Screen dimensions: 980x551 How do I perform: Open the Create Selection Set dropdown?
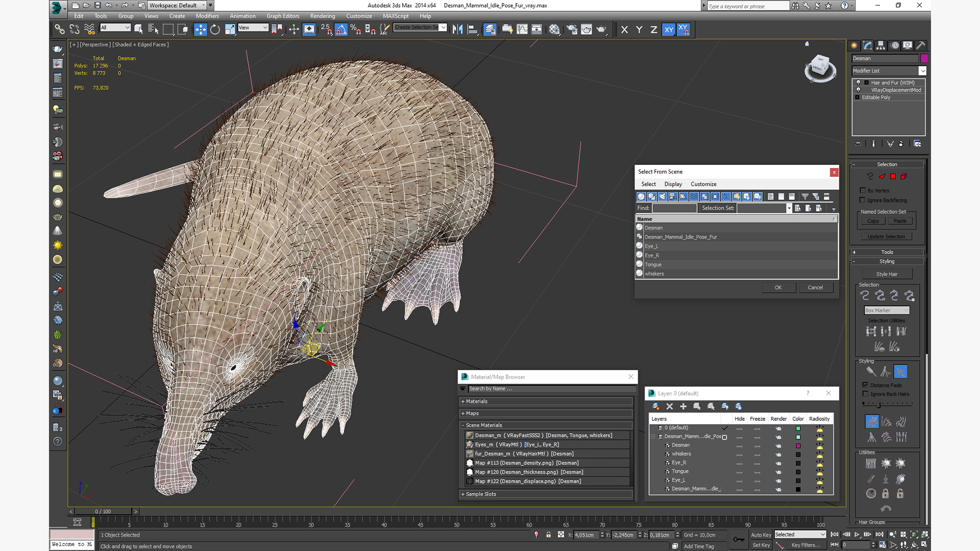[x=443, y=28]
